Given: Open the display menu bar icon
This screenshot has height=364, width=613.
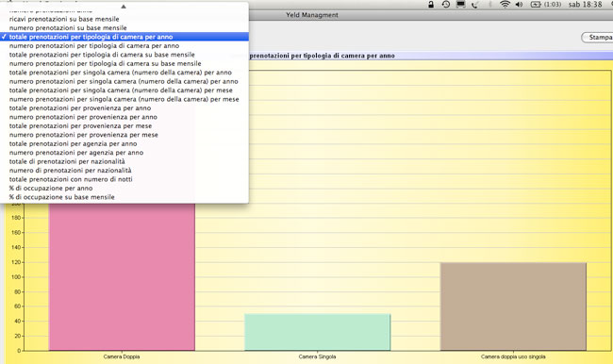Looking at the screenshot, I should click(x=461, y=5).
